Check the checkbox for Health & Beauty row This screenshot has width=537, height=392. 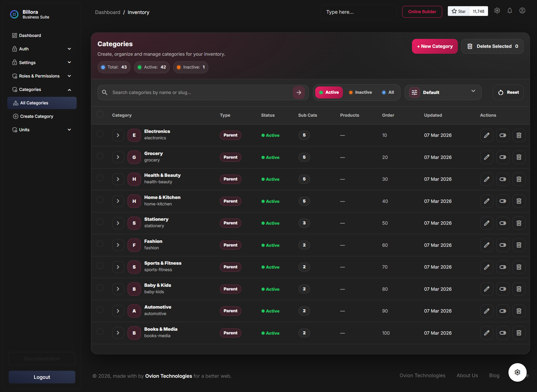100,178
